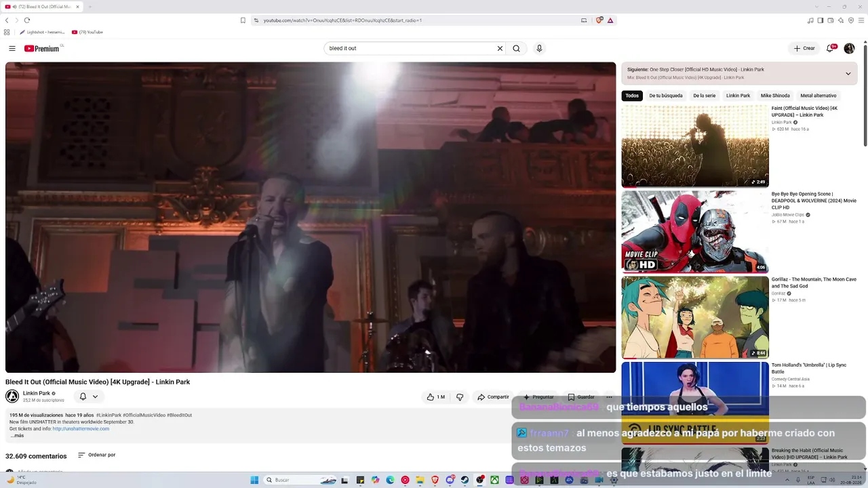Run search with the magnifier button
This screenshot has width=868, height=488.
point(516,48)
